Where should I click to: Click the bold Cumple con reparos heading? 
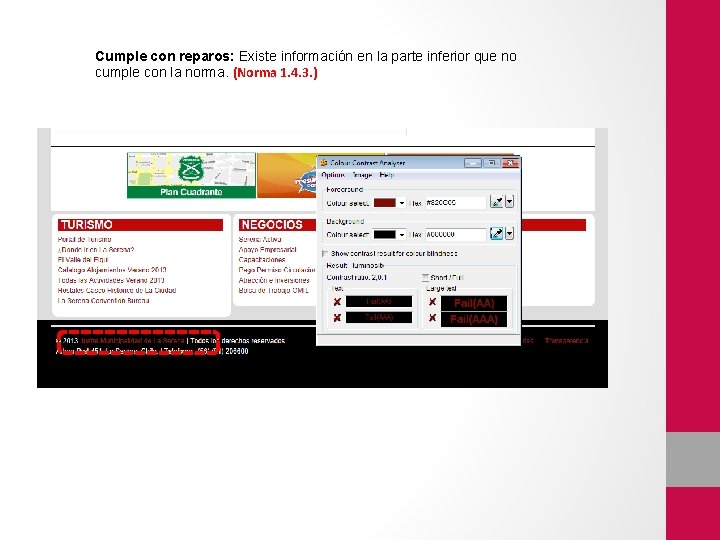[x=164, y=56]
